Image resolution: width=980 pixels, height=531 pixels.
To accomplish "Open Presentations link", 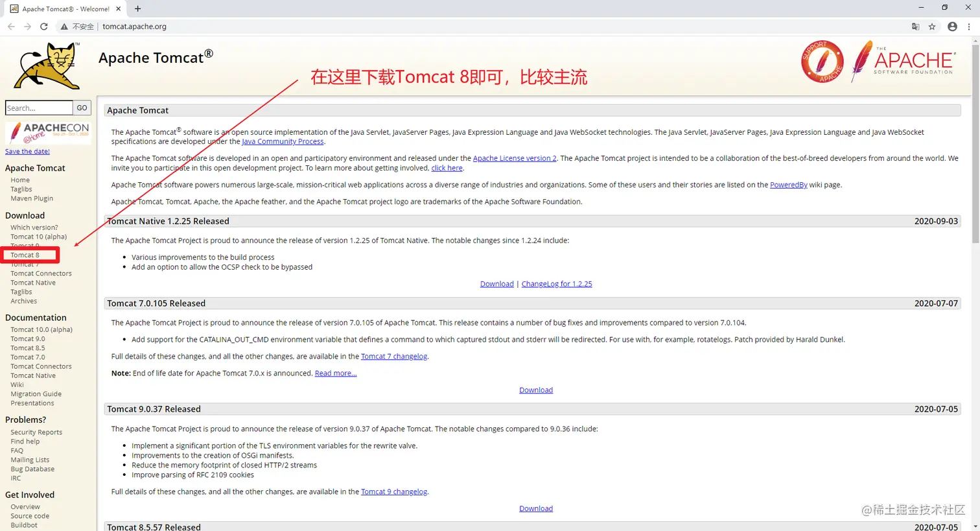I will tap(32, 403).
